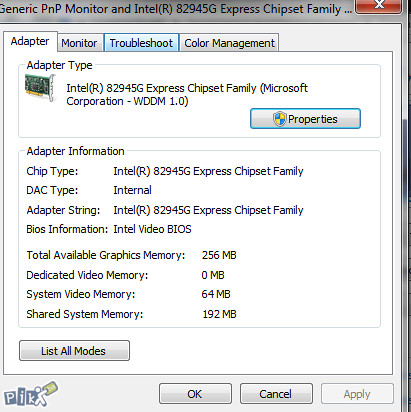The image size is (411, 412).
Task: Open the Troubleshoot tab
Action: pyautogui.click(x=141, y=43)
